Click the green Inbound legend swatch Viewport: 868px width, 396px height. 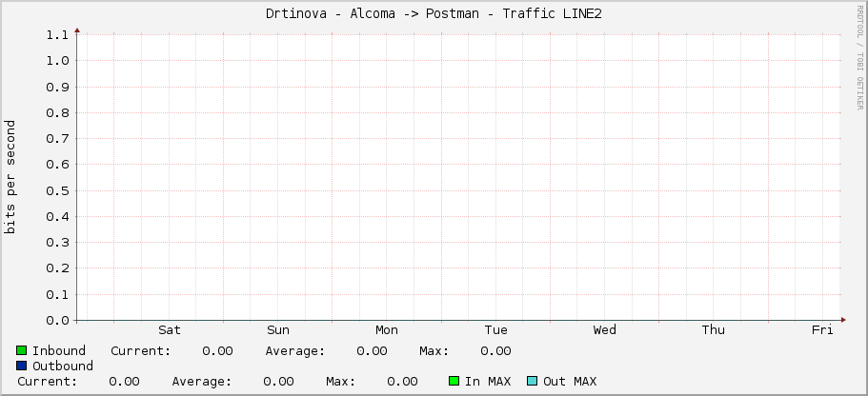(x=22, y=350)
